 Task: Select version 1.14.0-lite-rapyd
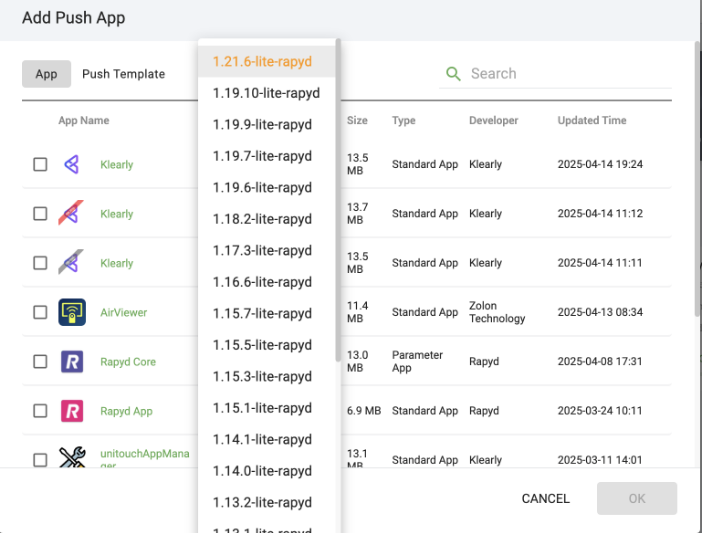coord(267,471)
